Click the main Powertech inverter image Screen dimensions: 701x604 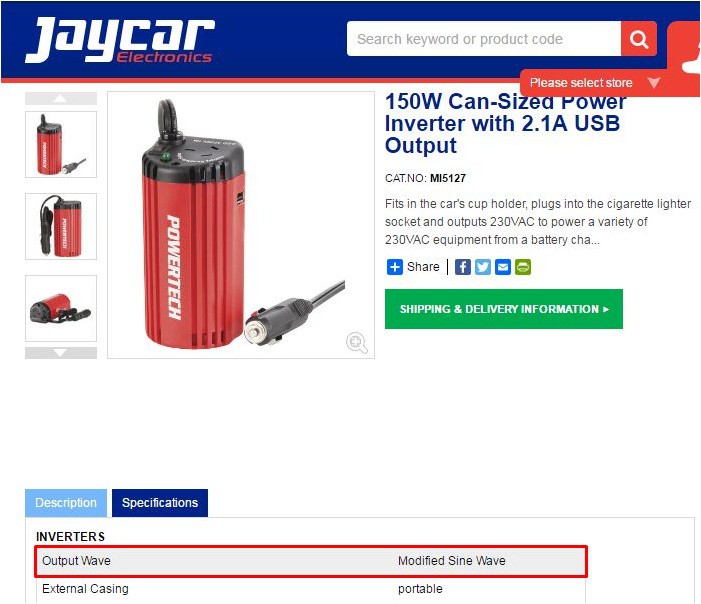pyautogui.click(x=241, y=225)
